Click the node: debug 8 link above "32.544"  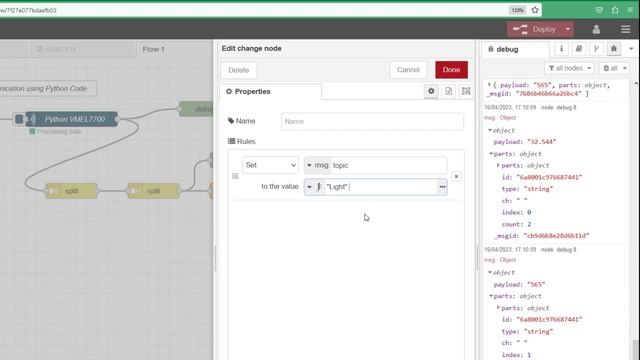coord(558,107)
